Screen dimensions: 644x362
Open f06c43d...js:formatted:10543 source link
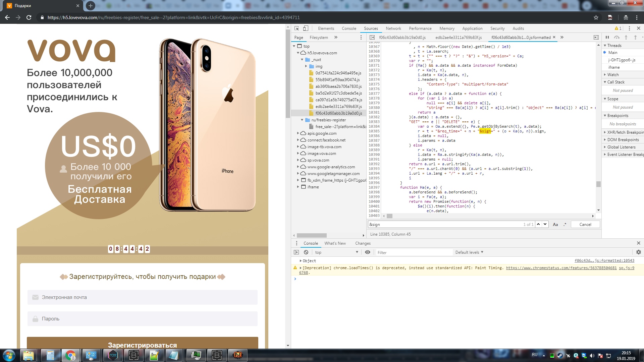point(604,260)
